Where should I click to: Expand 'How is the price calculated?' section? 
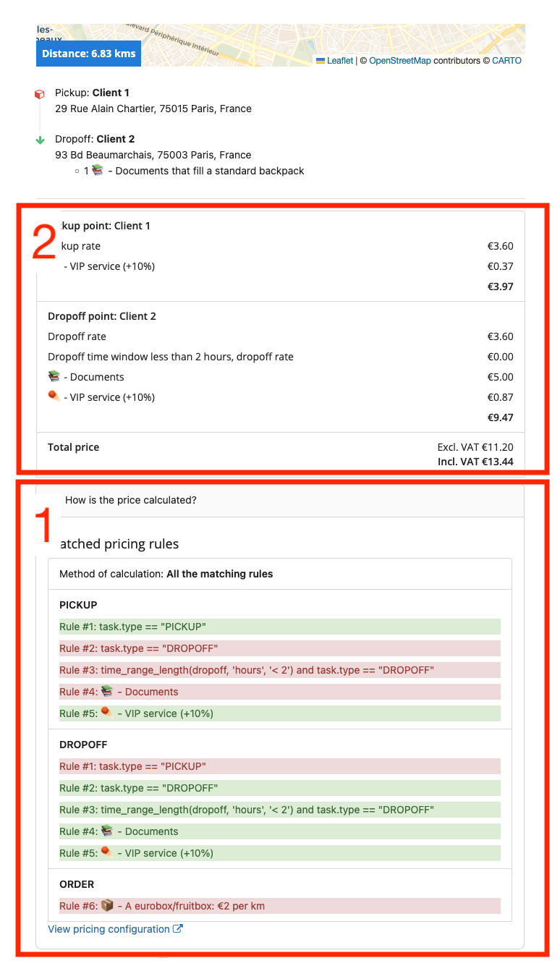[x=130, y=500]
